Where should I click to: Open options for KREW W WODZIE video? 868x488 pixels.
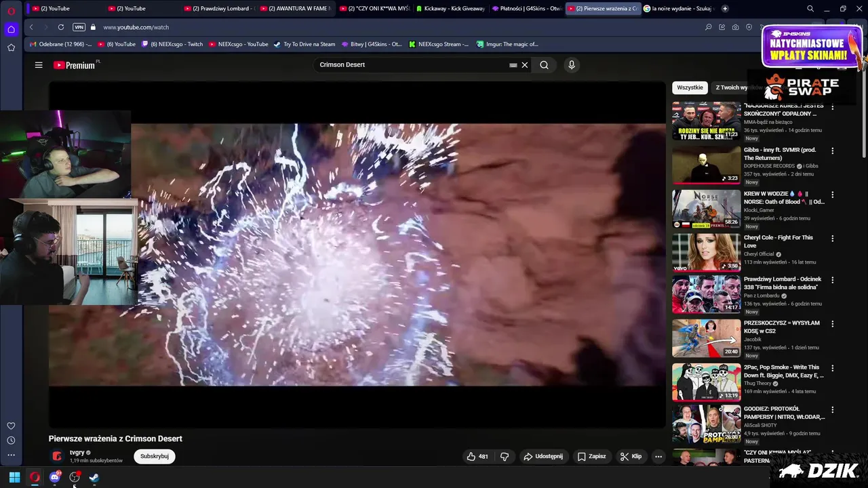tap(833, 195)
